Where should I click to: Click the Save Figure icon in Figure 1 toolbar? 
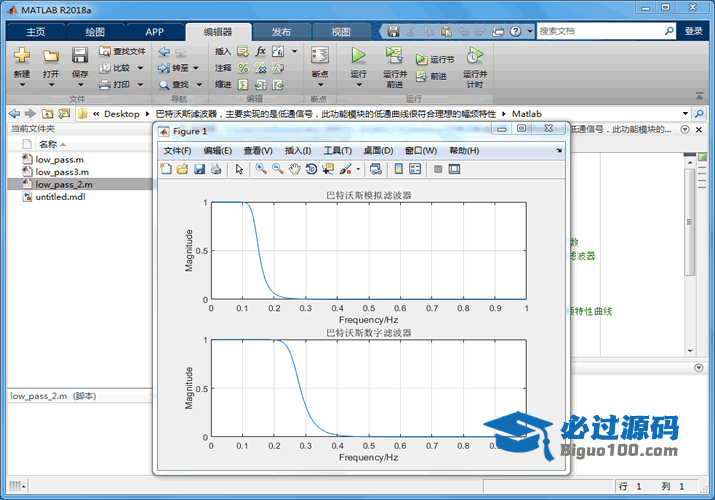coord(200,169)
